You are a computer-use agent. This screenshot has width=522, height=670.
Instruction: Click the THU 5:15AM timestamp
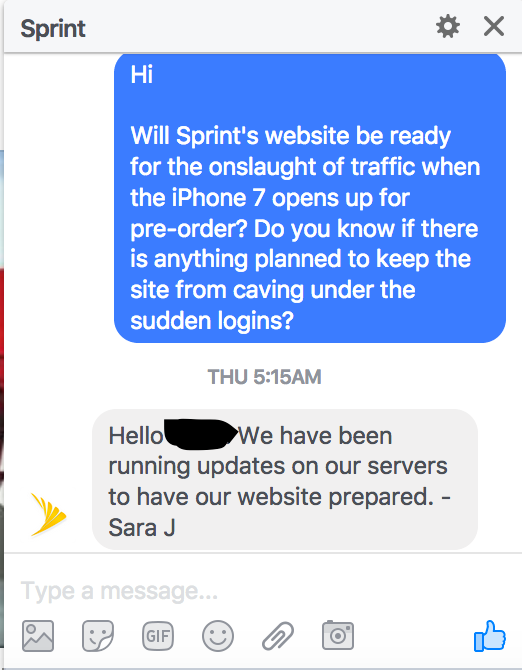coord(264,377)
